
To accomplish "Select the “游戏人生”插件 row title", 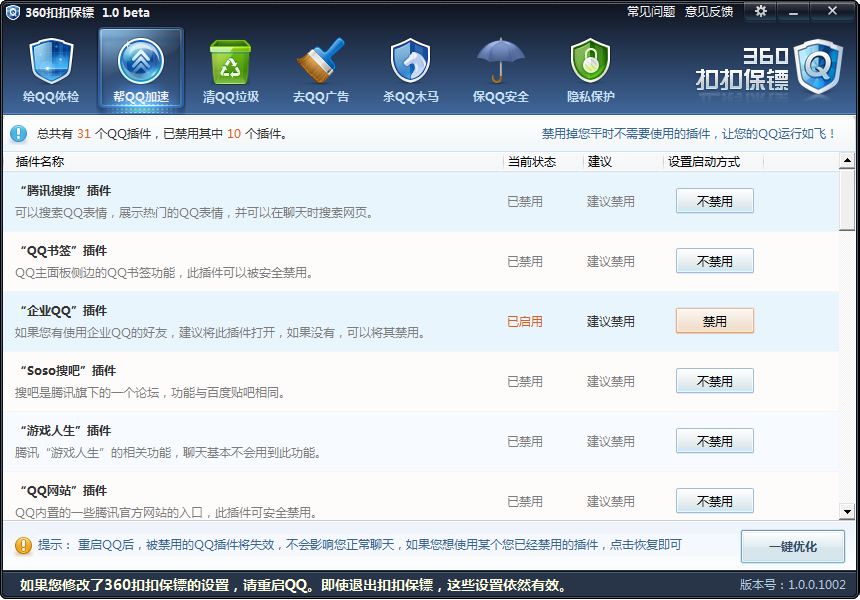I will (x=66, y=431).
